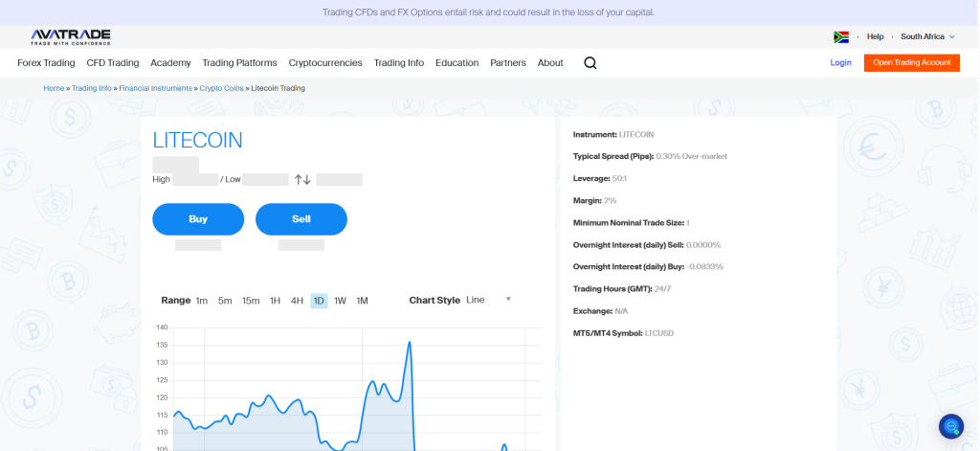Screen dimensions: 980x451
Task: Open the Partners menu
Action: click(x=508, y=62)
